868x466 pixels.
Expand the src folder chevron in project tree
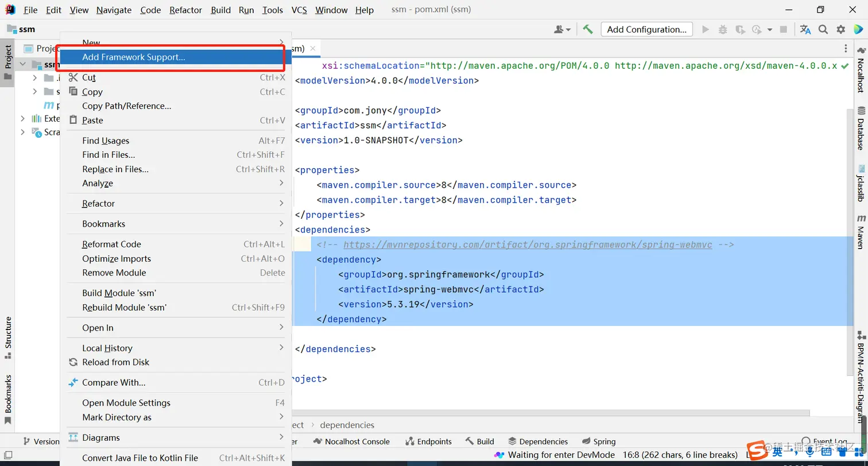34,92
